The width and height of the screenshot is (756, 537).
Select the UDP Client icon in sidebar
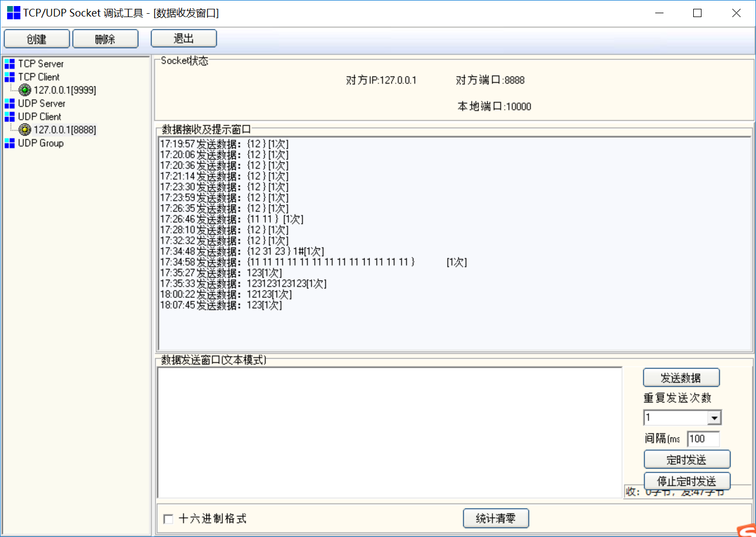point(9,116)
